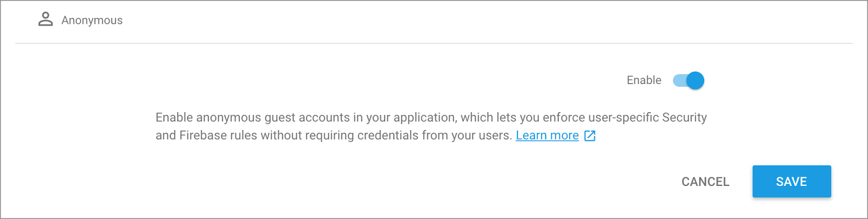The image size is (868, 219).
Task: Collapse the Anonymous provider header row
Action: tap(434, 21)
